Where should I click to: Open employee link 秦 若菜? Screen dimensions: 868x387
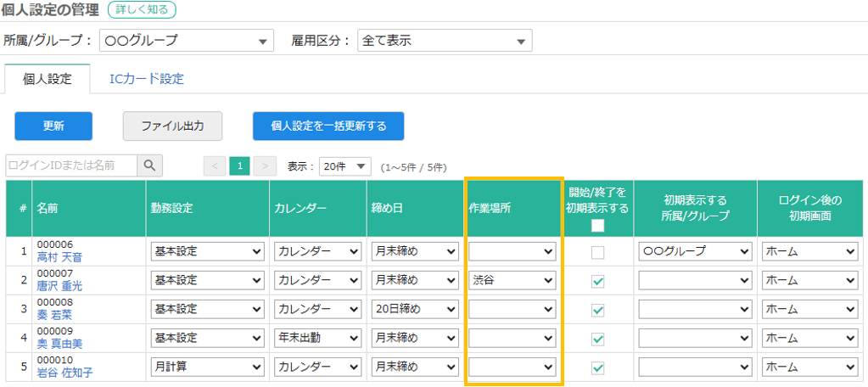tap(54, 315)
